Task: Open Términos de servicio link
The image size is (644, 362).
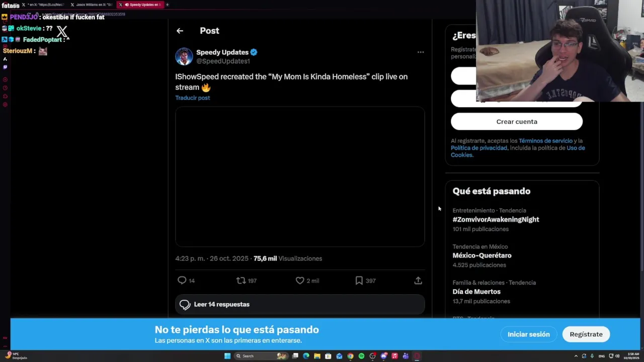Action: [545, 141]
